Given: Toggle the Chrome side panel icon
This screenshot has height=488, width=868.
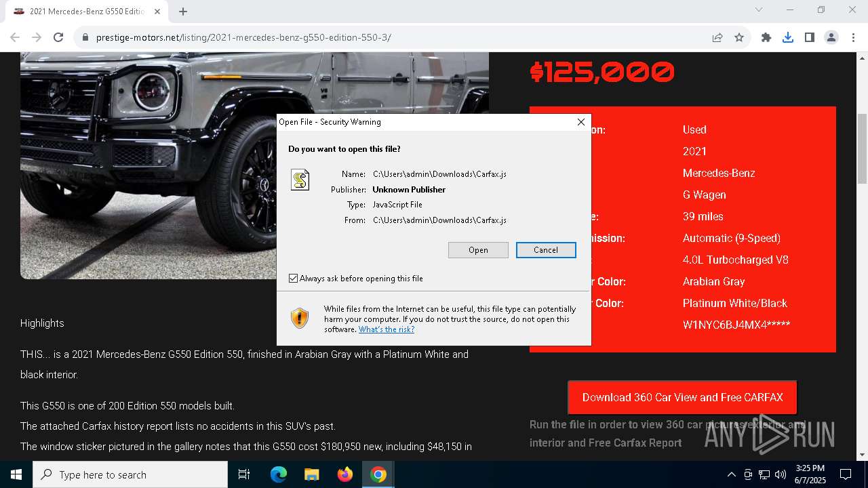Looking at the screenshot, I should (x=810, y=37).
